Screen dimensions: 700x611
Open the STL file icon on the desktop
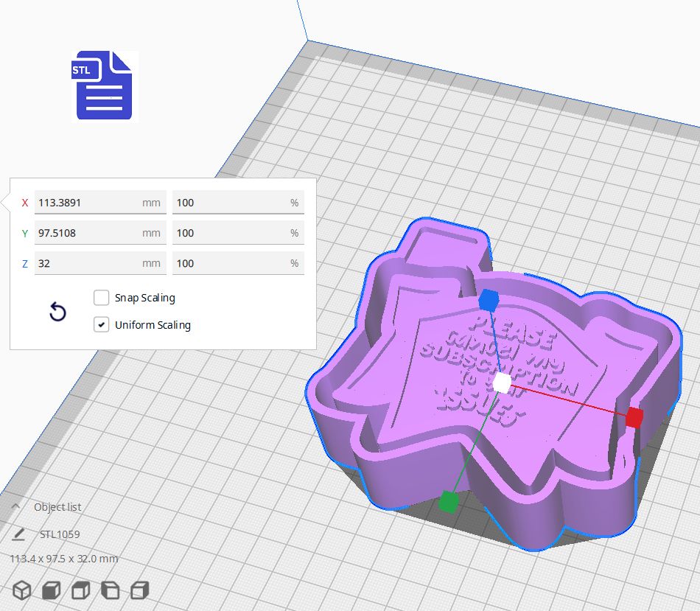103,85
